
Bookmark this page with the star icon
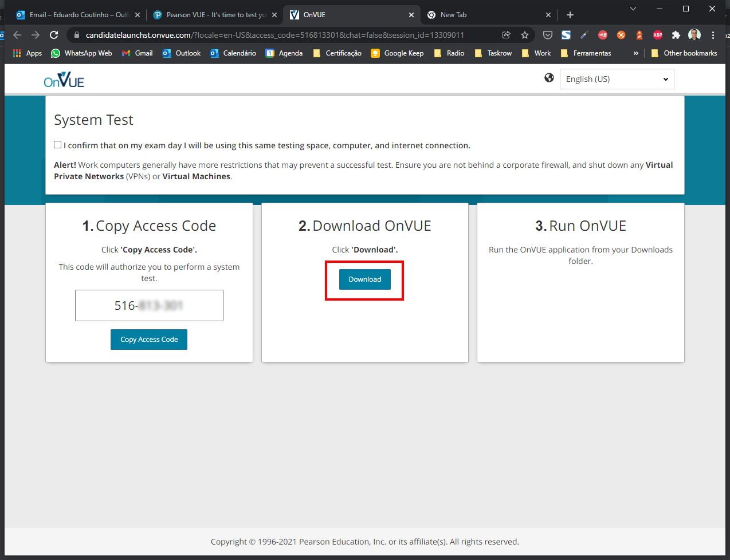[525, 35]
